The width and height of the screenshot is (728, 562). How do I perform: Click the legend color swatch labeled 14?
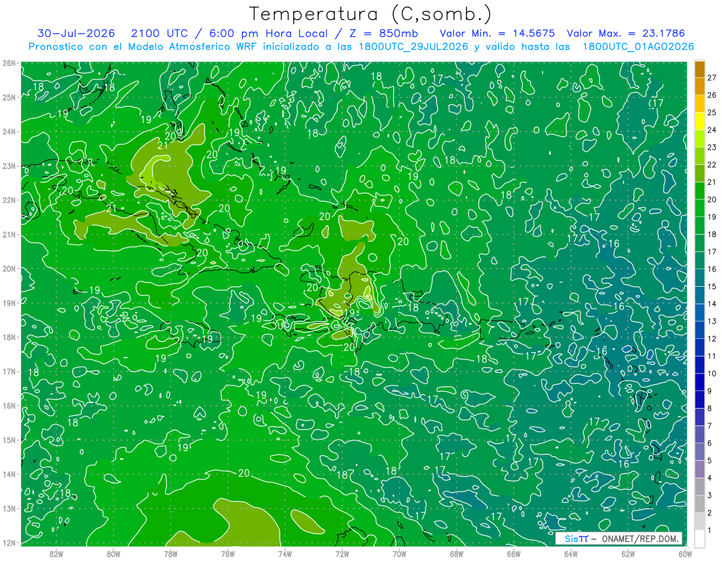699,295
